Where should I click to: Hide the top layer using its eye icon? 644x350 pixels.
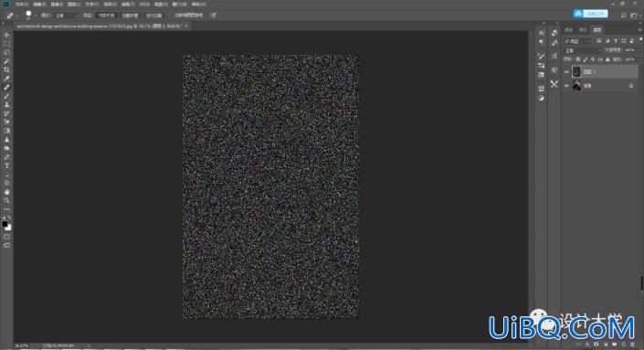coord(566,72)
